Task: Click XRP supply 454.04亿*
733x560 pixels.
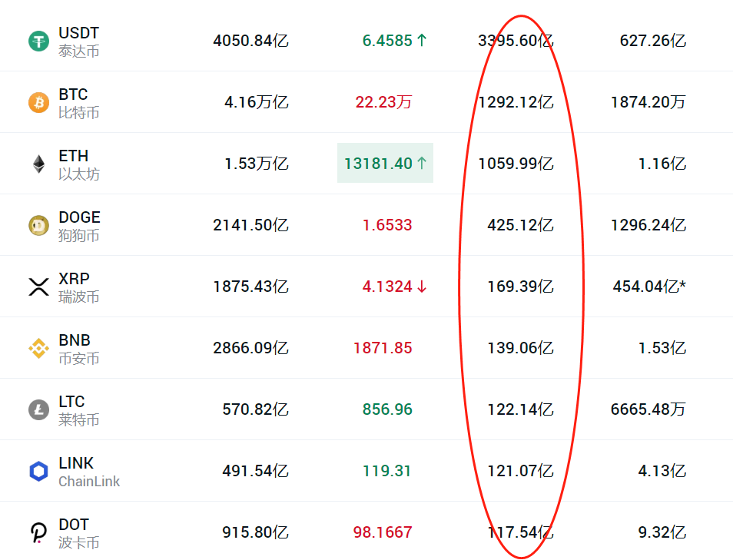Action: (x=649, y=287)
